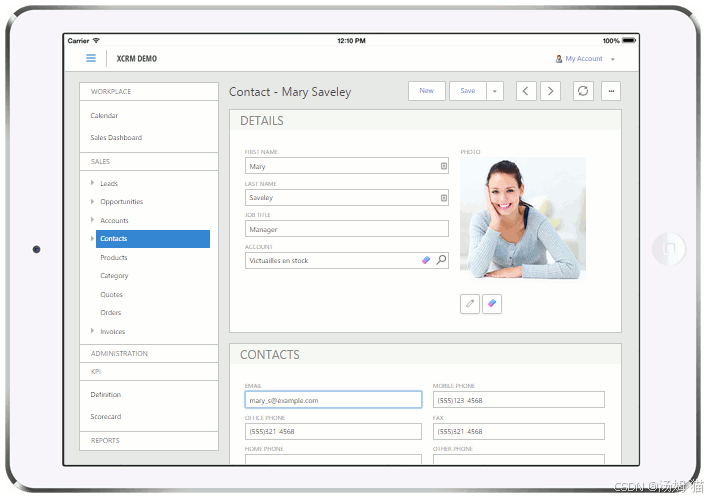The width and height of the screenshot is (716, 500).
Task: Go to next contact record
Action: click(x=550, y=91)
